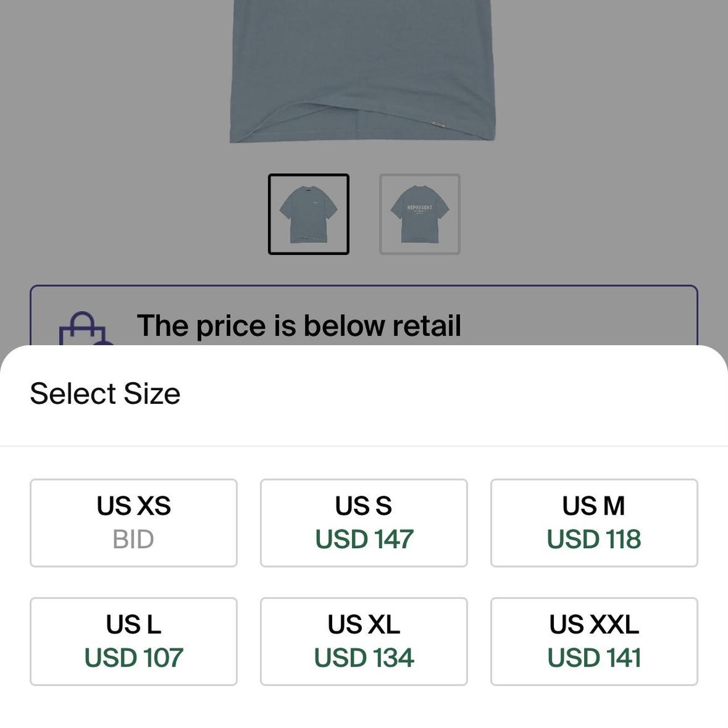Viewport: 728px width, 728px height.
Task: Tap the USD 134 price under US XL
Action: [364, 657]
